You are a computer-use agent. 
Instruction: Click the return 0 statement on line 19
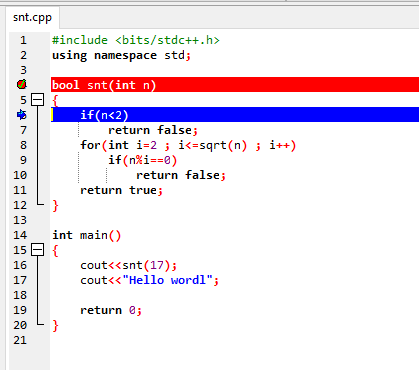(111, 310)
